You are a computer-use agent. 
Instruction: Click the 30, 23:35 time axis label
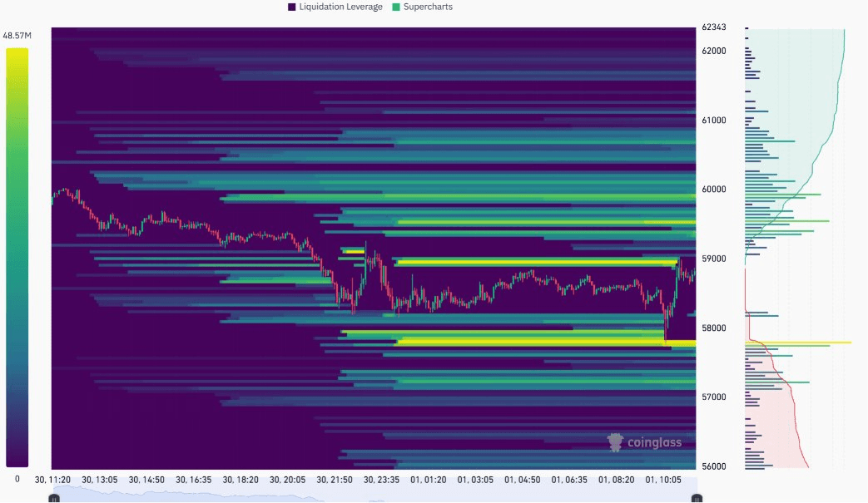tap(381, 480)
